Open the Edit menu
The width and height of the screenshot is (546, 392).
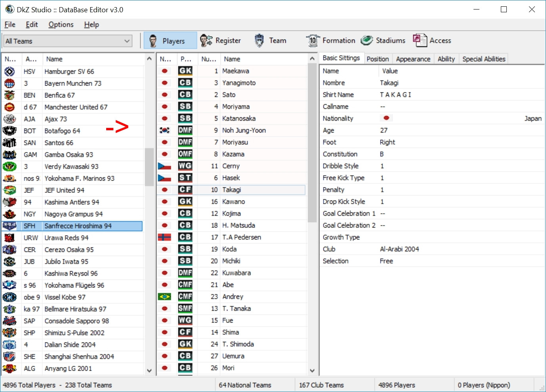coord(32,25)
